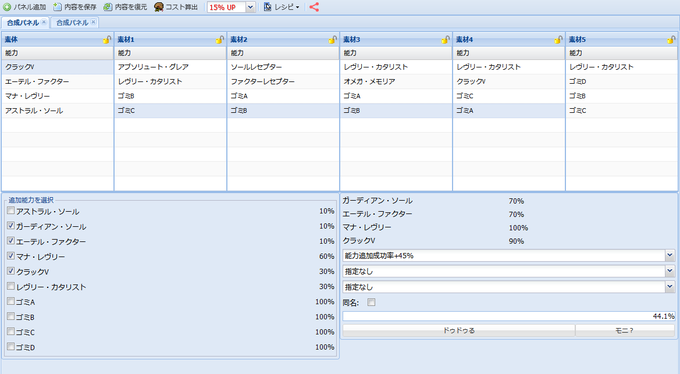Close the first 合成パネル tab

(44, 22)
